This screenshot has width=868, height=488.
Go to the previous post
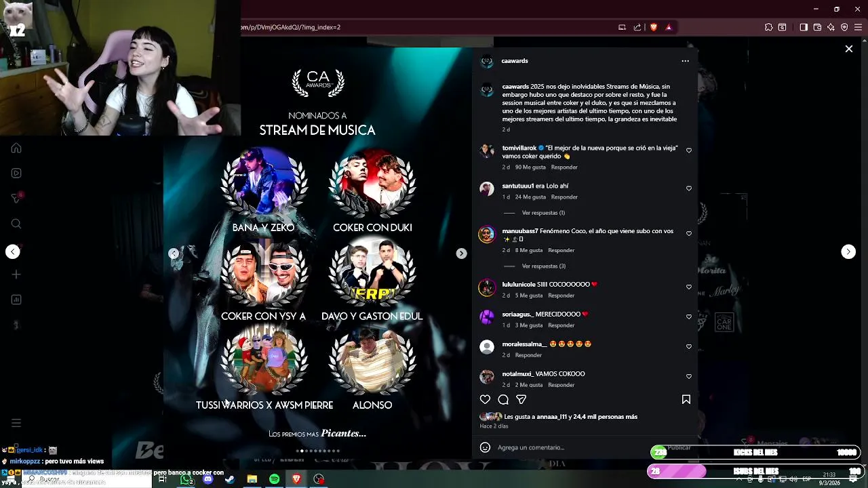point(13,251)
